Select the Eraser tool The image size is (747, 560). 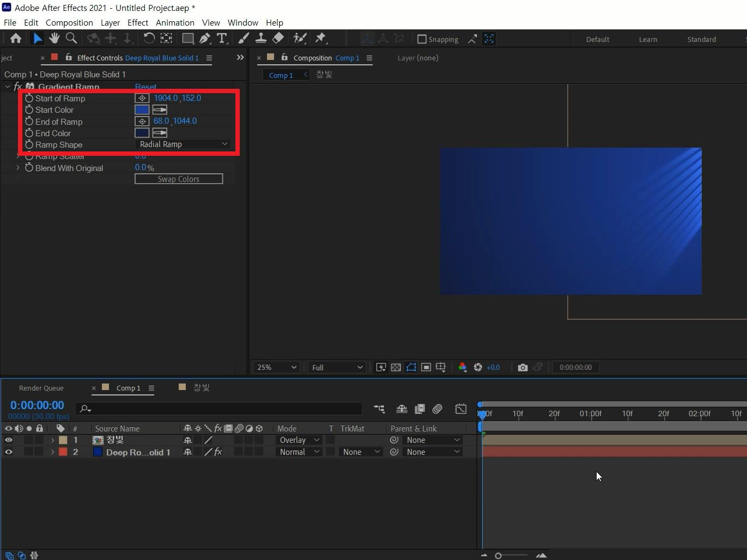(x=278, y=38)
